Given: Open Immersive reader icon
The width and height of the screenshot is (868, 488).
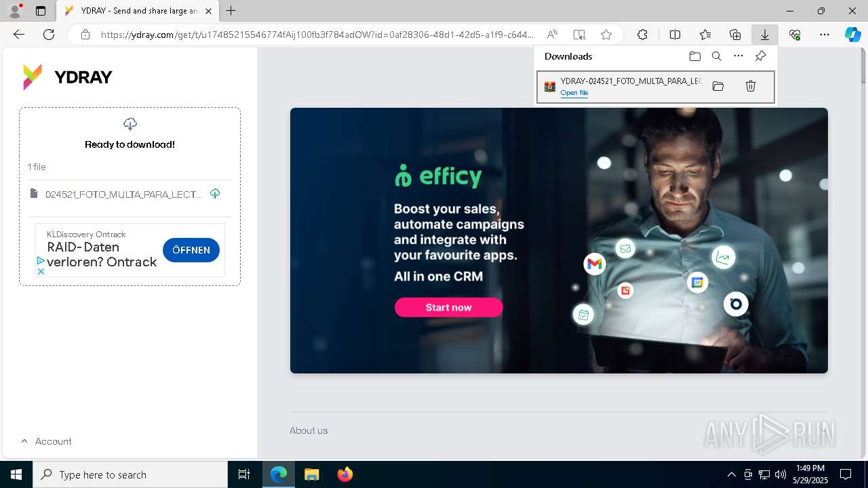Looking at the screenshot, I should (x=579, y=35).
